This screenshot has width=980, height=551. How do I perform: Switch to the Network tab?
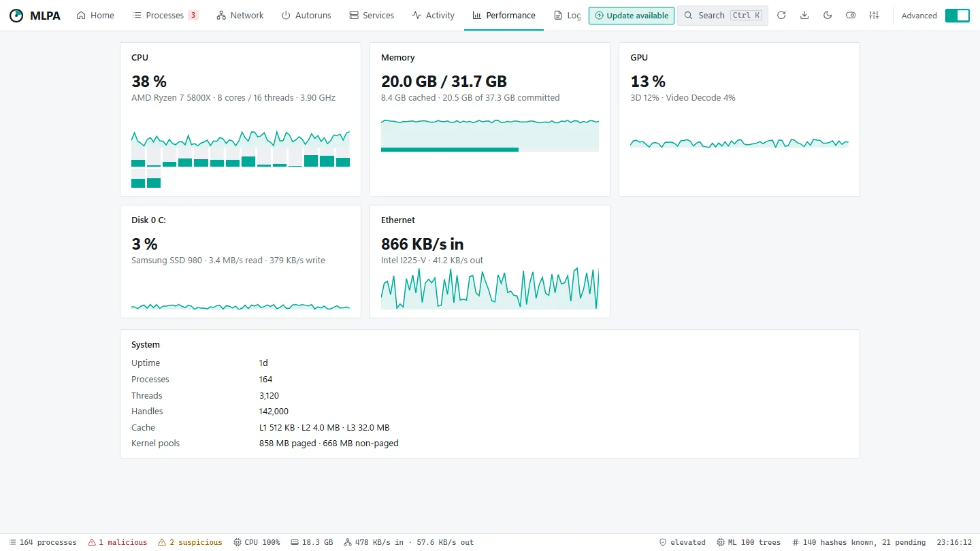coord(240,15)
